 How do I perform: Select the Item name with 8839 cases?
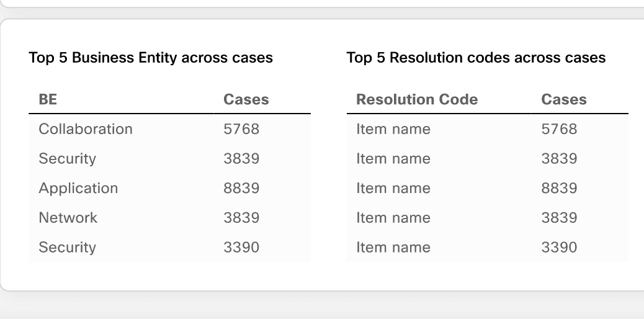(488, 188)
